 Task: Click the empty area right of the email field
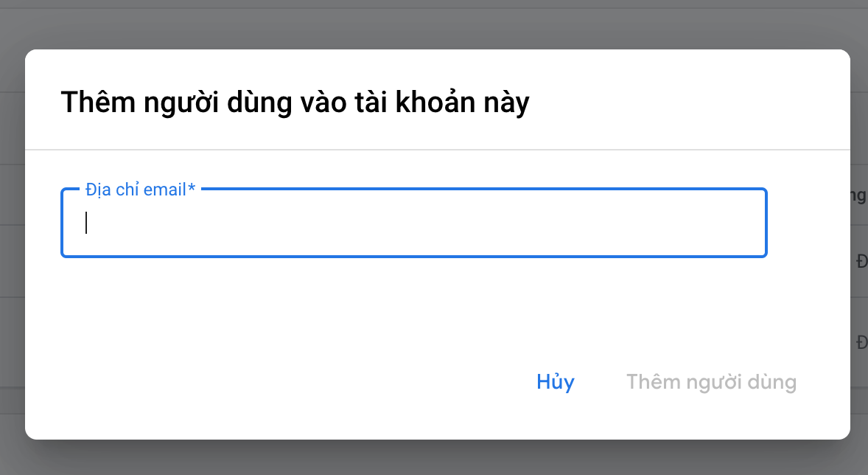point(808,223)
